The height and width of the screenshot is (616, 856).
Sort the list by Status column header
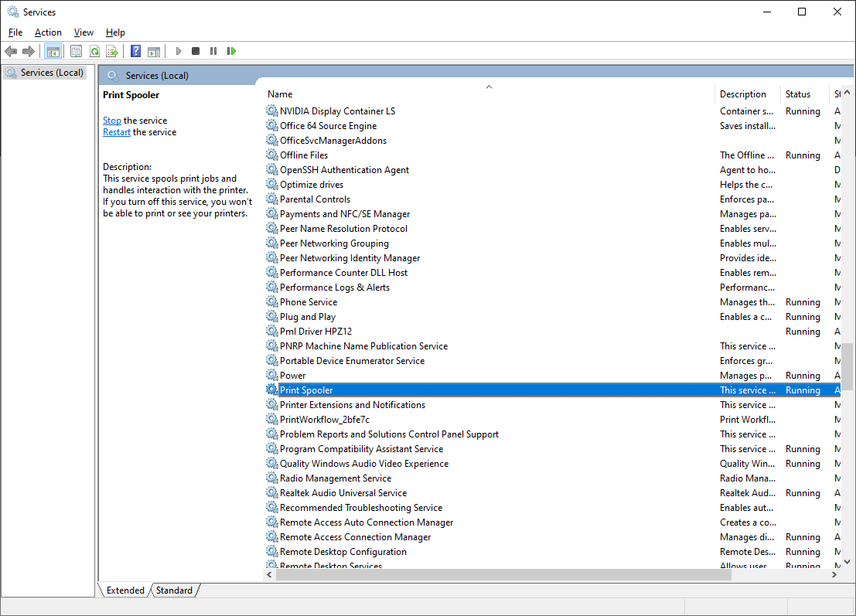(798, 94)
